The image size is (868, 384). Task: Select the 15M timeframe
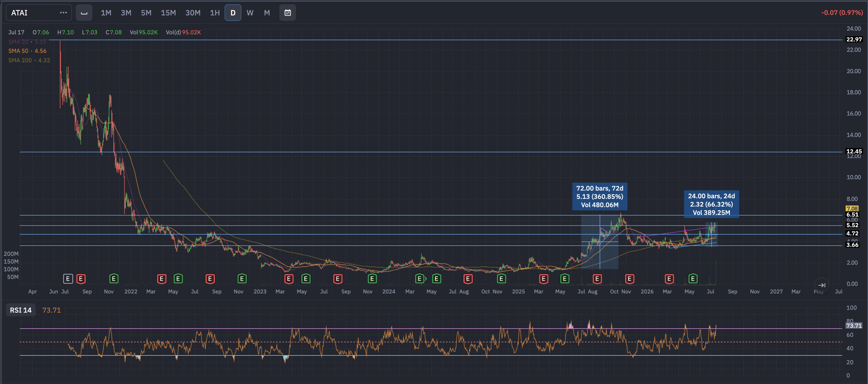point(168,13)
